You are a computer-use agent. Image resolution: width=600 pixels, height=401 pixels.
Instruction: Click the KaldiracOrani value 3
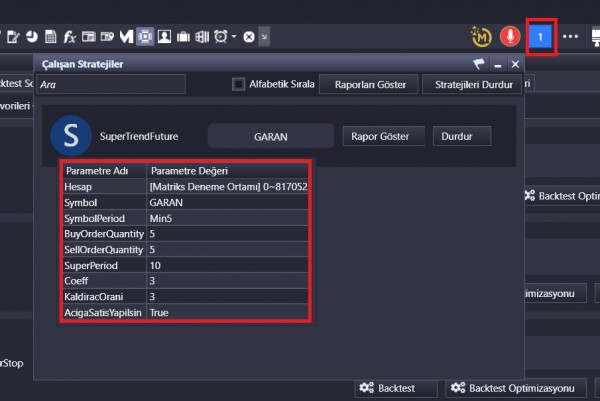[x=152, y=297]
